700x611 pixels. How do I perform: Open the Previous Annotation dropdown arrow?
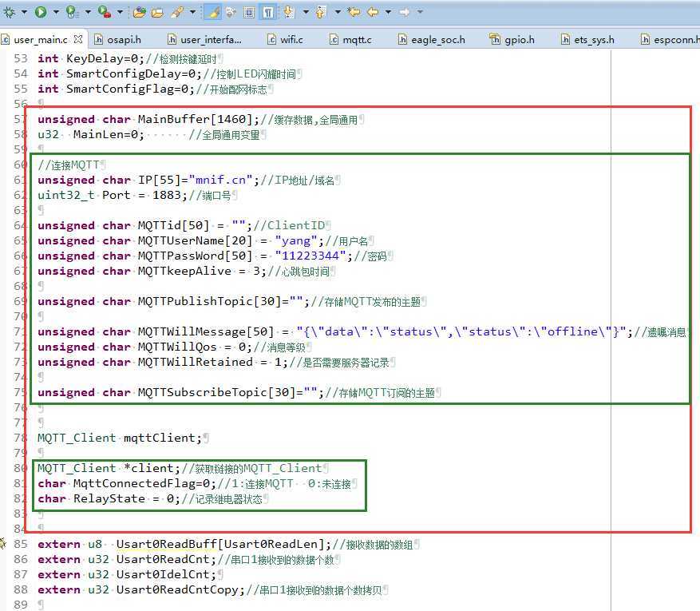(x=338, y=12)
